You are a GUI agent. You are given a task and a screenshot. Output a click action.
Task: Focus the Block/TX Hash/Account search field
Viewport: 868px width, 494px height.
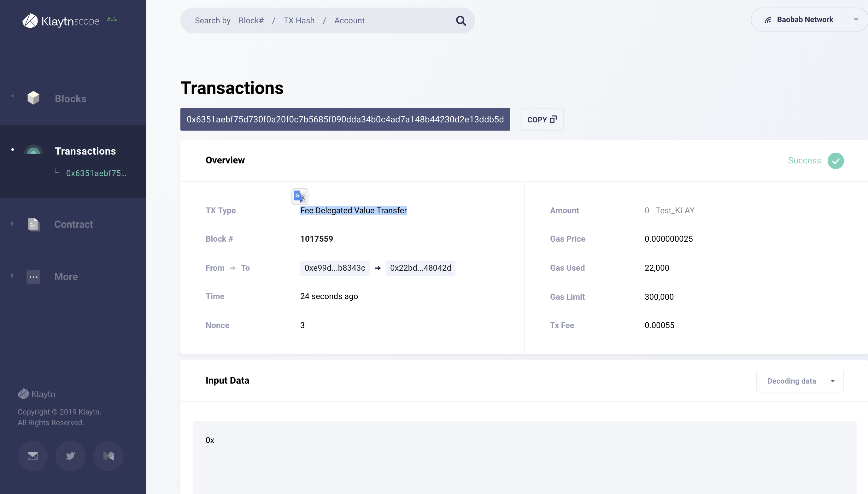(x=319, y=21)
